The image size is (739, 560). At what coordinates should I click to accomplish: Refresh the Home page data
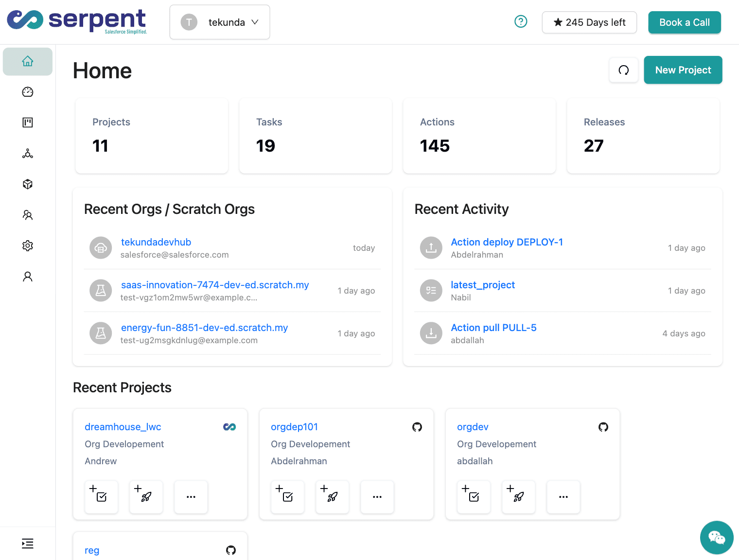[623, 70]
